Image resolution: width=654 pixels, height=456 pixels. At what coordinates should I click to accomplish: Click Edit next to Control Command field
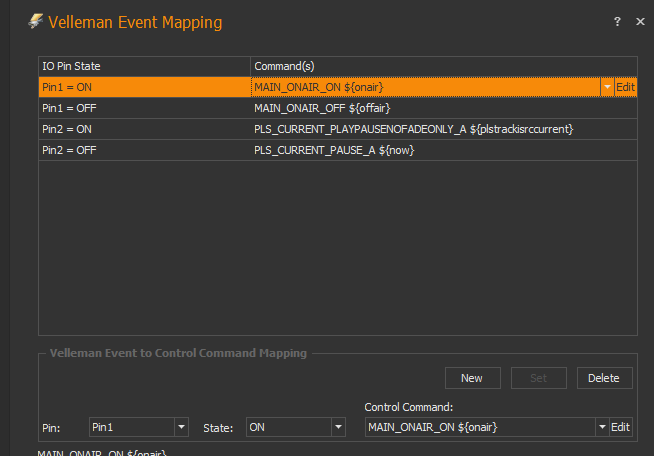pyautogui.click(x=621, y=427)
